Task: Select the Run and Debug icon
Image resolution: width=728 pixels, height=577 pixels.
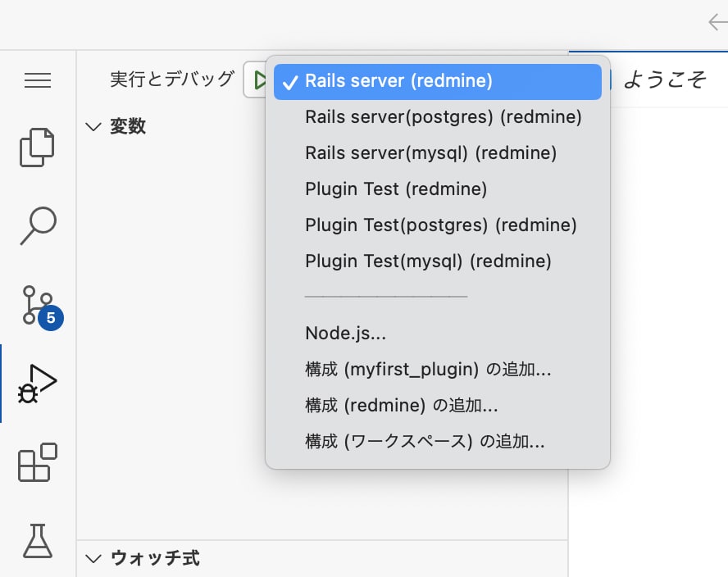Action: click(37, 381)
